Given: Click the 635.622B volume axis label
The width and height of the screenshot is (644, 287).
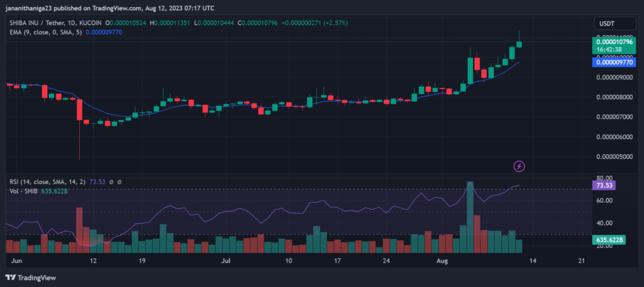Looking at the screenshot, I should (x=609, y=240).
